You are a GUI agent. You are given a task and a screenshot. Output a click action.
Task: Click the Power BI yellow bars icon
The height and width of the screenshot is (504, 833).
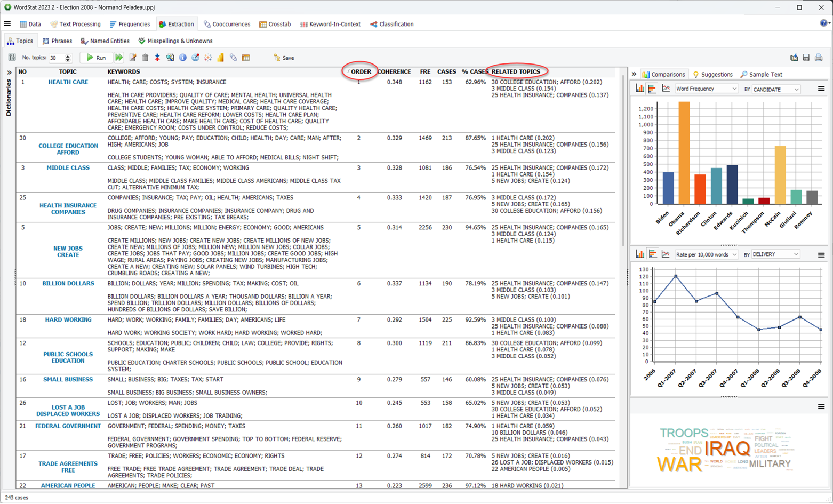point(221,58)
